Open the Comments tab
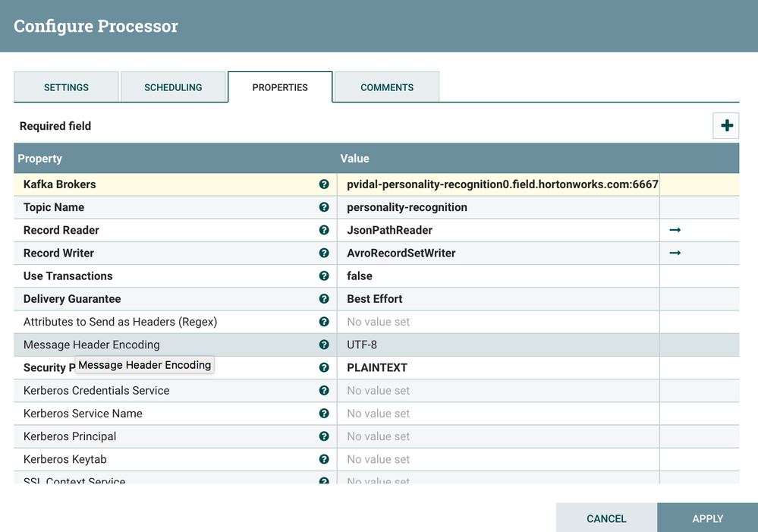The height and width of the screenshot is (532, 758). point(387,87)
